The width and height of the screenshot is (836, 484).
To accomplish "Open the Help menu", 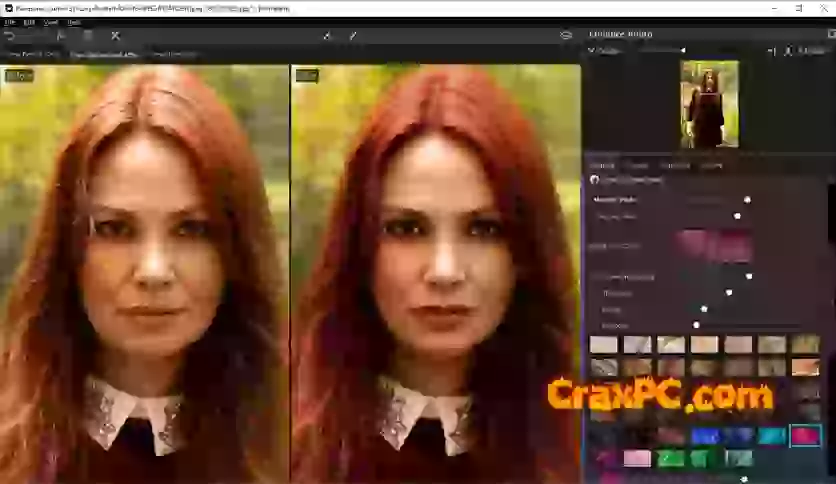I will click(x=74, y=22).
